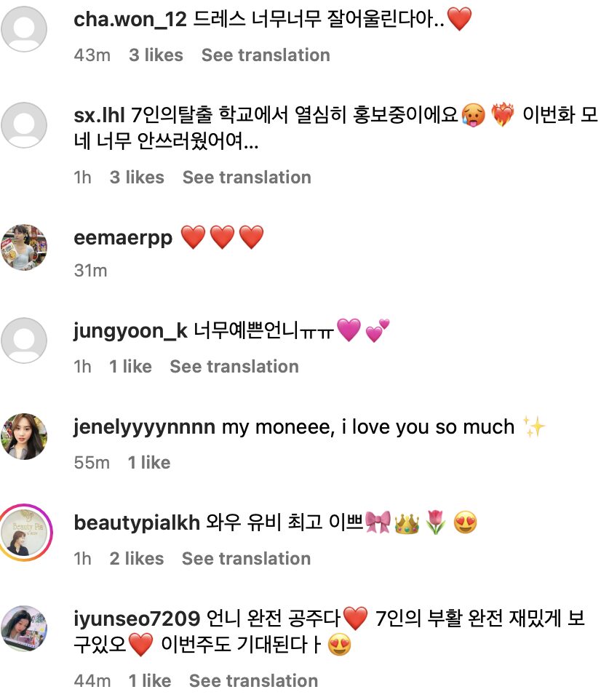Visit sx.lhl's profile via username
Screen dimensions: 601x700
[100, 115]
